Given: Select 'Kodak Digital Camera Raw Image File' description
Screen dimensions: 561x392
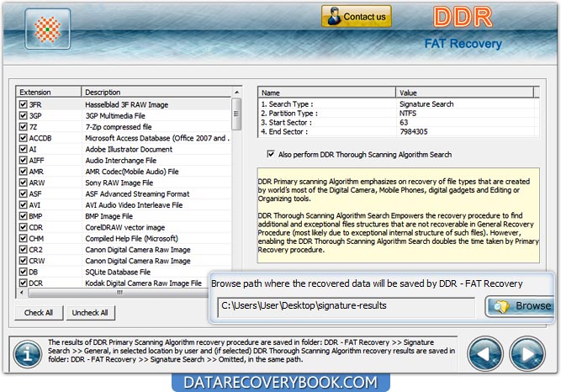Looking at the screenshot, I should 144,283.
